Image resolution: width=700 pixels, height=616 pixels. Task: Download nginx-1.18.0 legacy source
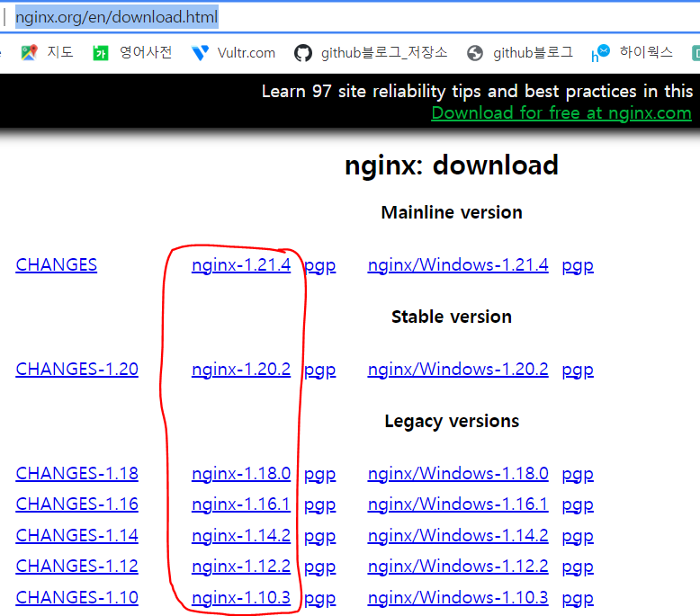click(x=241, y=474)
